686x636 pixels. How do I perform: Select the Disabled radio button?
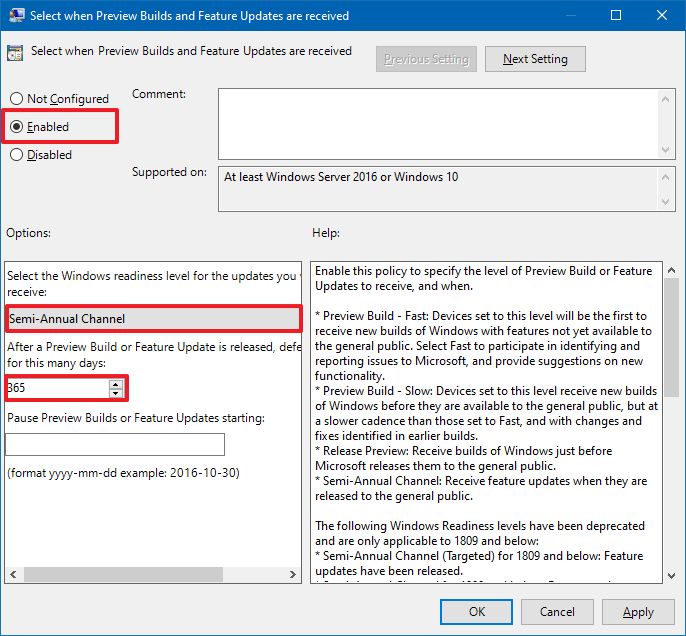coord(41,155)
